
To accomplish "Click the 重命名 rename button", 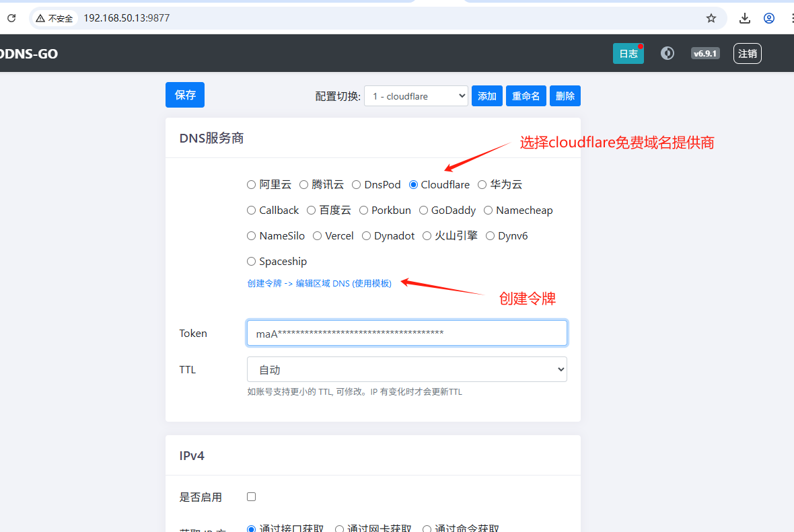I will (526, 96).
